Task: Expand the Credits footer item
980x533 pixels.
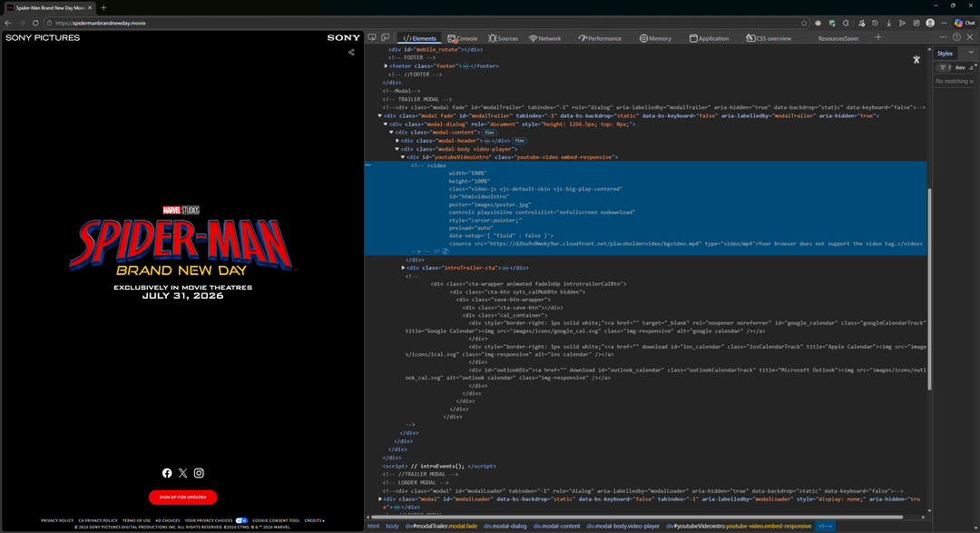Action: 314,520
